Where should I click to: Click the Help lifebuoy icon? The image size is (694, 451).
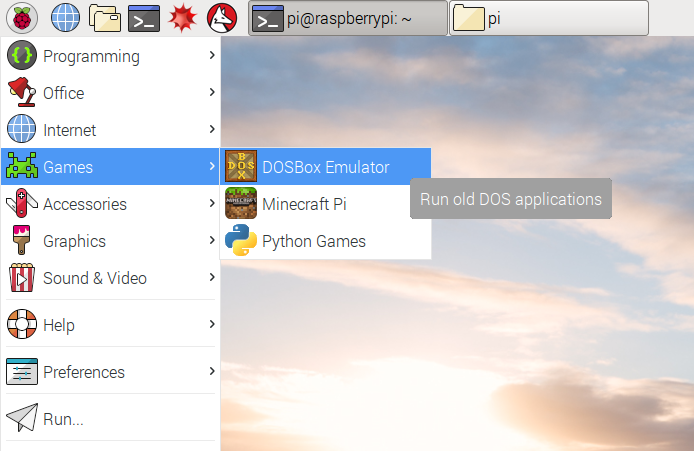point(22,324)
